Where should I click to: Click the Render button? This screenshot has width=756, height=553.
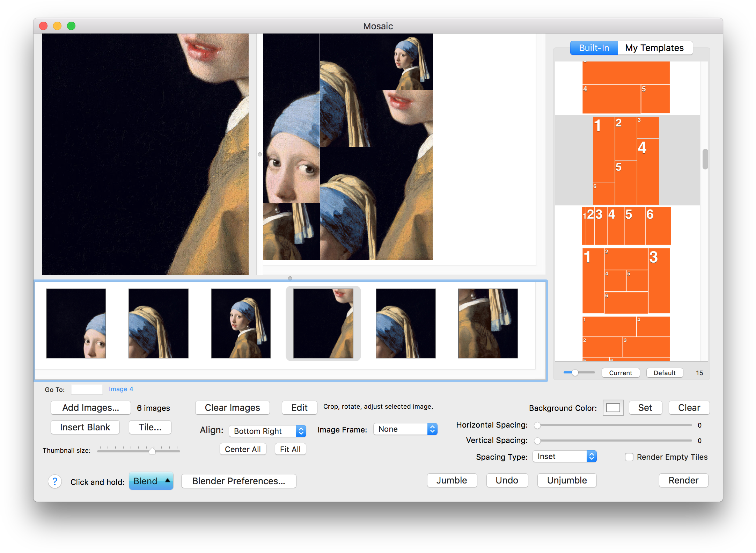pyautogui.click(x=684, y=480)
